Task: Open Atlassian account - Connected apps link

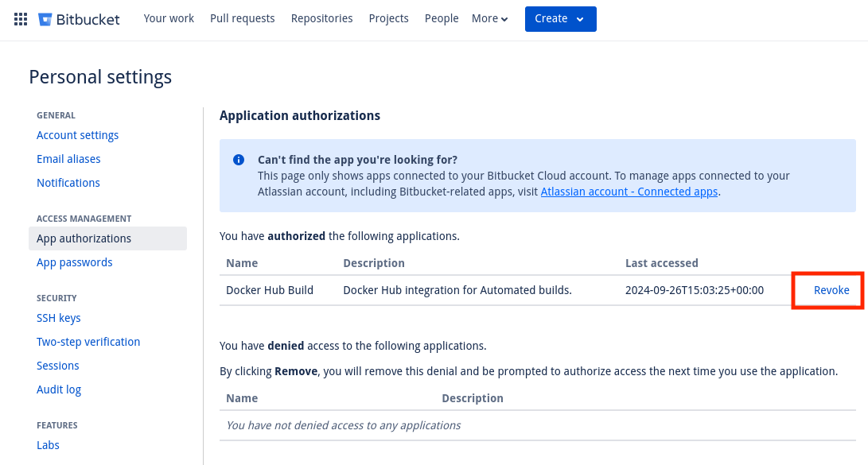Action: pos(629,192)
